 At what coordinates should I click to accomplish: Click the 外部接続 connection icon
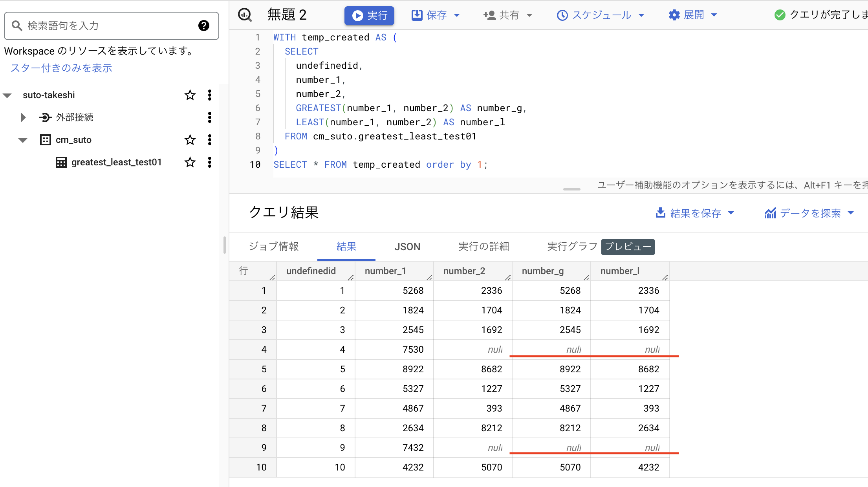(x=45, y=117)
